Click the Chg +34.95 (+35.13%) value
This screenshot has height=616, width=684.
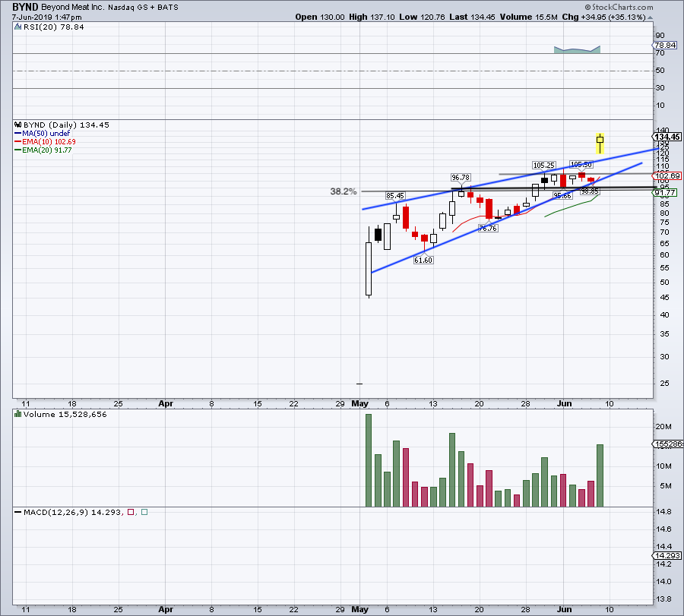coord(603,17)
